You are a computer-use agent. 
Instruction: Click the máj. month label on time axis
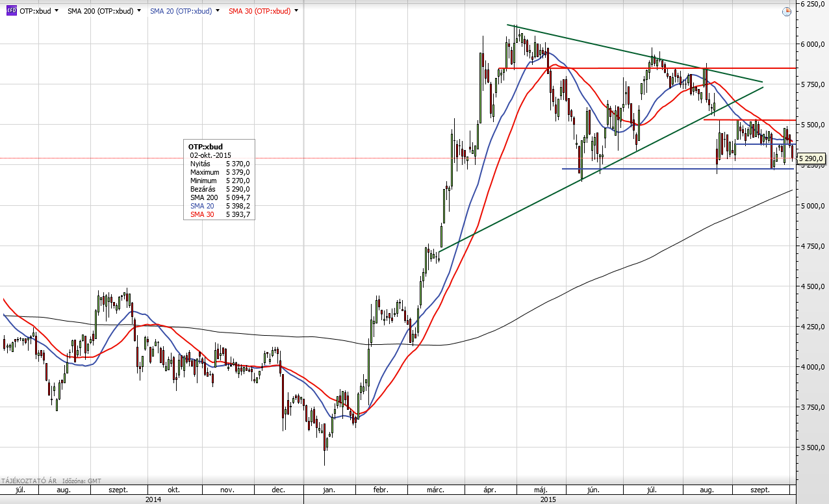point(541,490)
